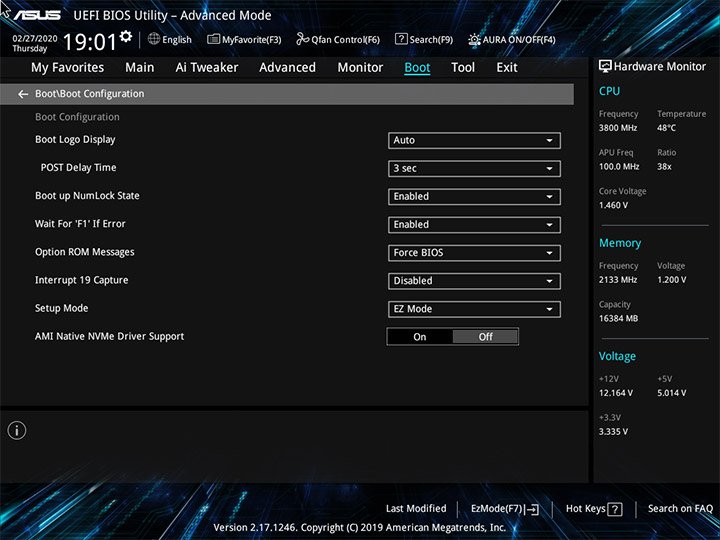Click the Boot Logo Display label
The width and height of the screenshot is (720, 540).
(x=75, y=140)
